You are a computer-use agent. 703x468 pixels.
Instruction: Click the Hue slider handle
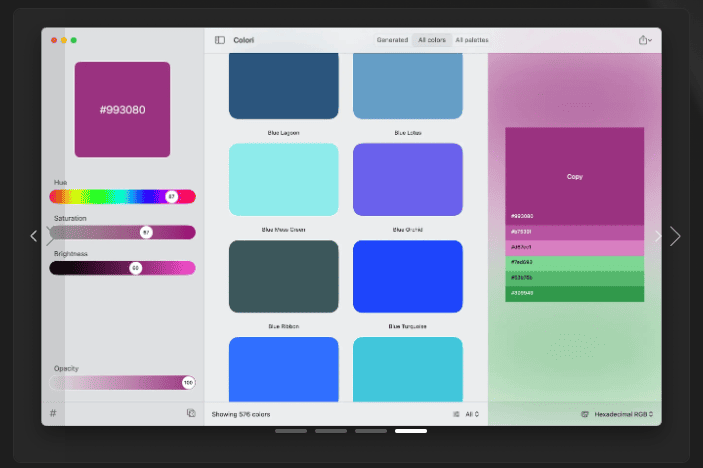(x=171, y=196)
